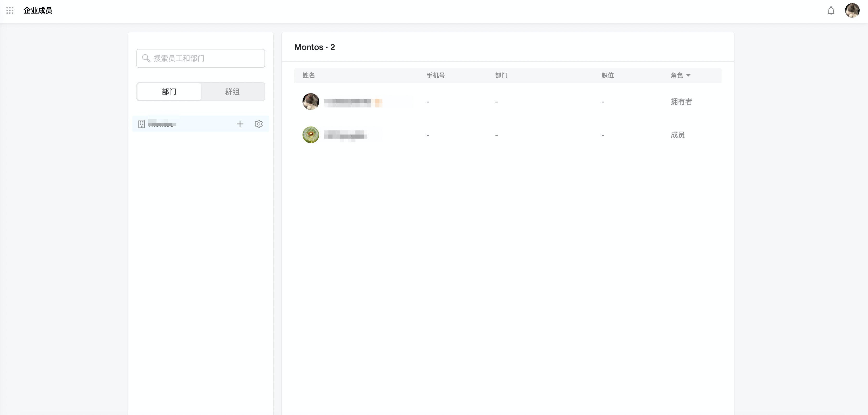
Task: Switch to the 群组 tab
Action: (x=232, y=92)
